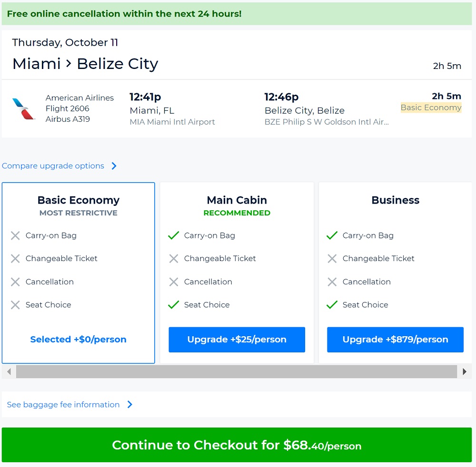Click the horizontal fare options scrollbar
476x467 pixels.
click(236, 372)
